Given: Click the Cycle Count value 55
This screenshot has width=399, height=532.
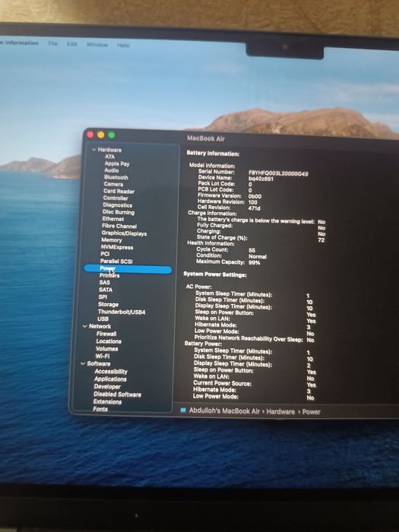Looking at the screenshot, I should [252, 250].
